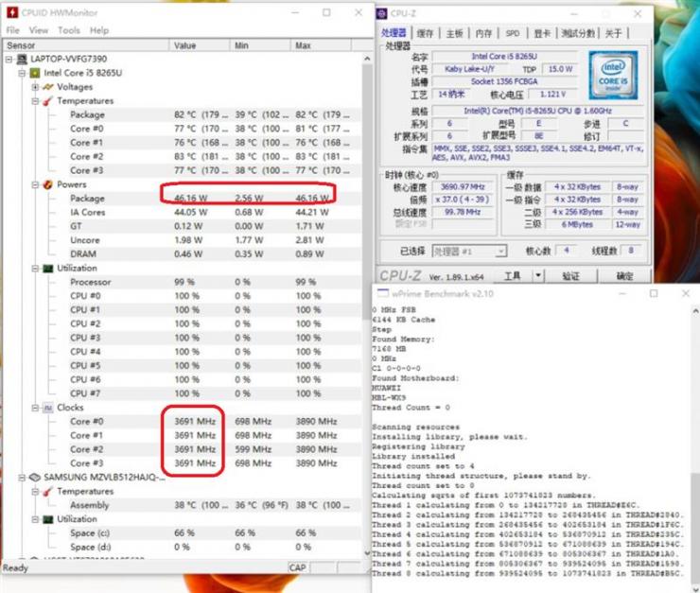Collapse the Clocks section
Image resolution: width=700 pixels, height=593 pixels.
[x=35, y=408]
